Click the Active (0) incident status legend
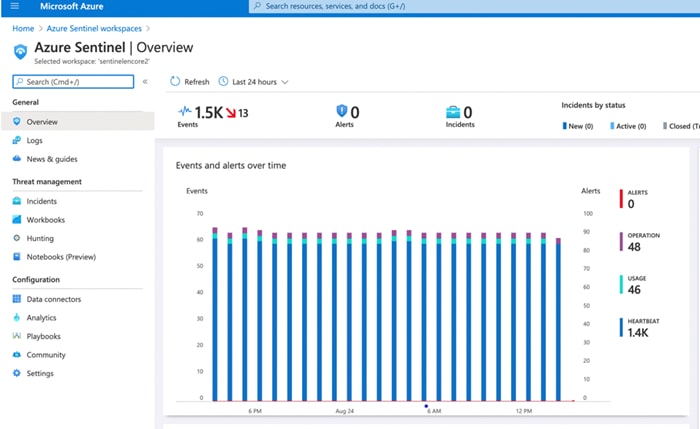The image size is (700, 429). [628, 126]
